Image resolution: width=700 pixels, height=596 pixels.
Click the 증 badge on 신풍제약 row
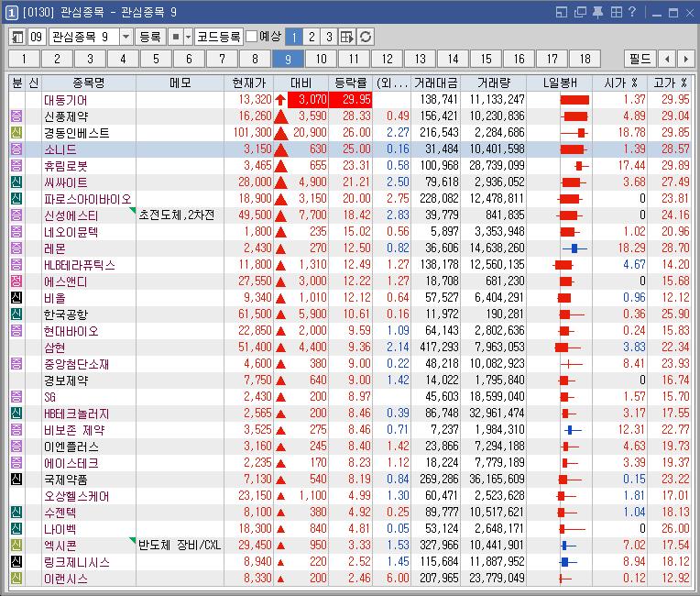pos(16,116)
